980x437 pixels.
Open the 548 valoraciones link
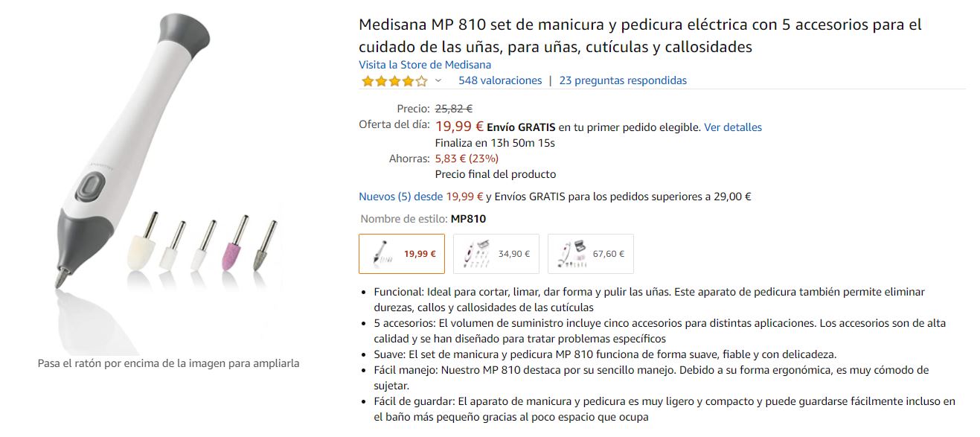click(500, 80)
